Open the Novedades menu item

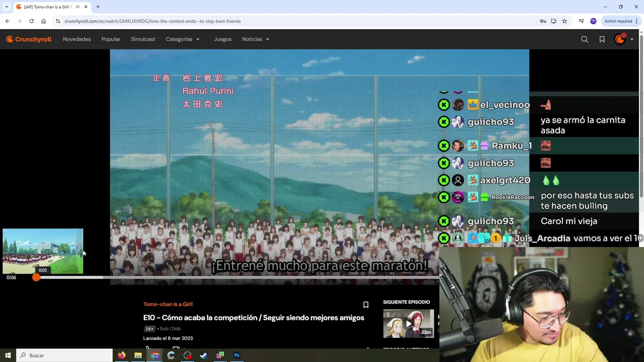(x=77, y=39)
